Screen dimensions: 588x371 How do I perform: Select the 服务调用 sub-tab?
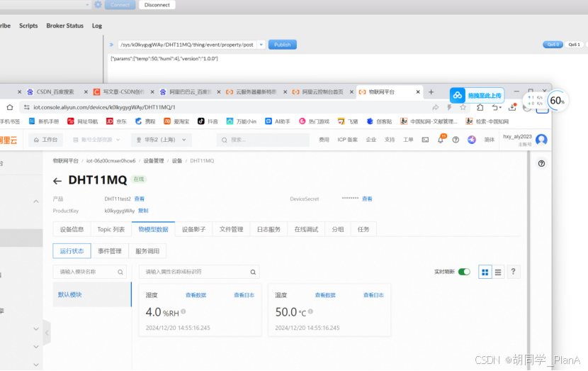(x=147, y=251)
